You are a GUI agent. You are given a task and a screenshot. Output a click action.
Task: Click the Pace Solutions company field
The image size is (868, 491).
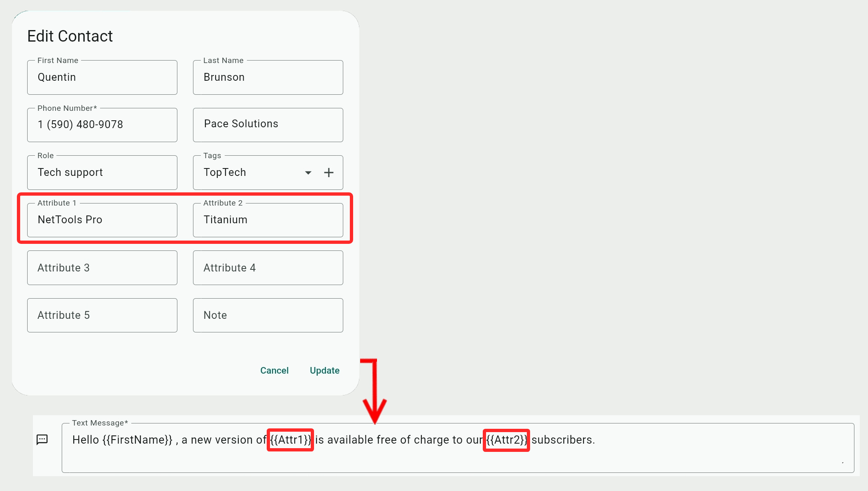(268, 124)
